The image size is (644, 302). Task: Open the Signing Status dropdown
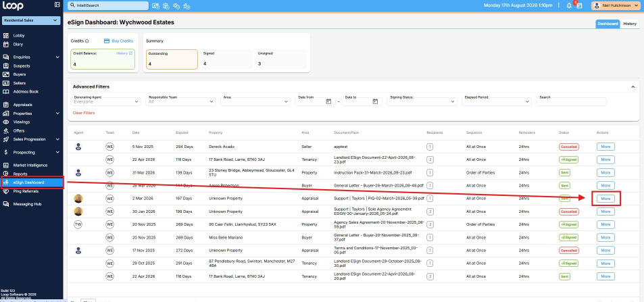[x=422, y=101]
